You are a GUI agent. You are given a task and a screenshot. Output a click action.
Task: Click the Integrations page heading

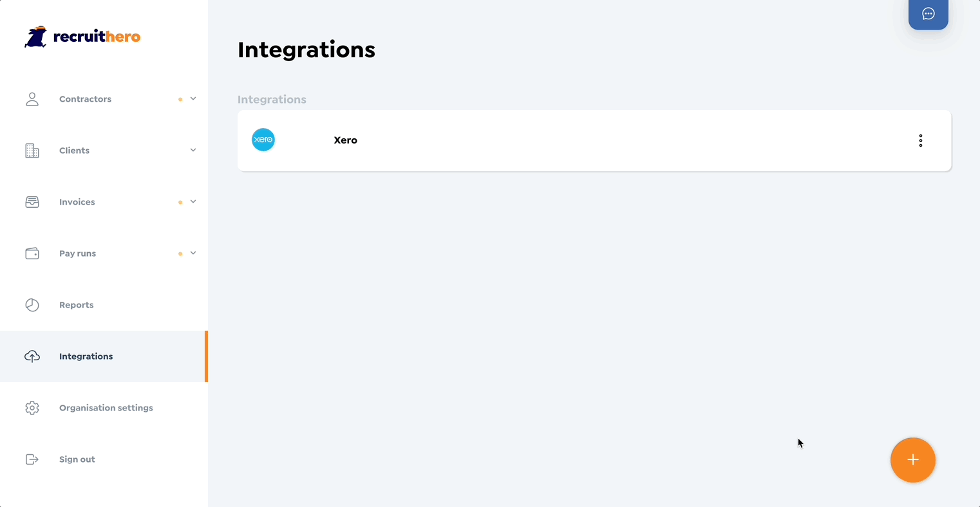306,50
